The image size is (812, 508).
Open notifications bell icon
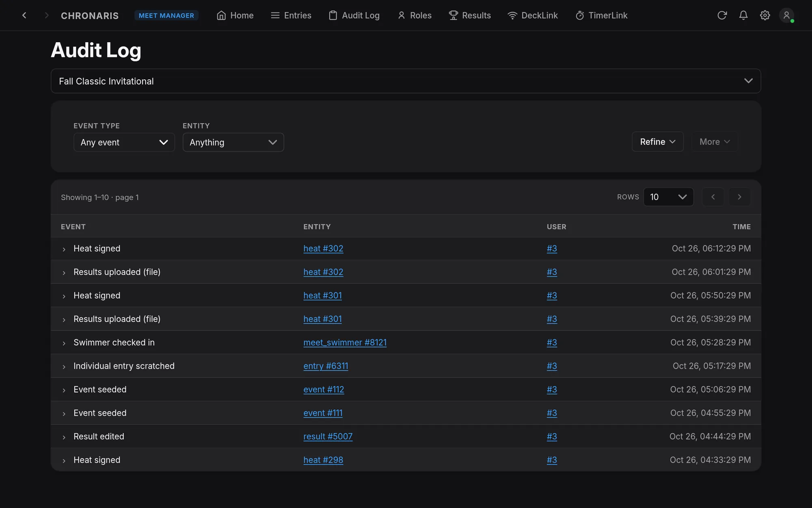pos(743,15)
